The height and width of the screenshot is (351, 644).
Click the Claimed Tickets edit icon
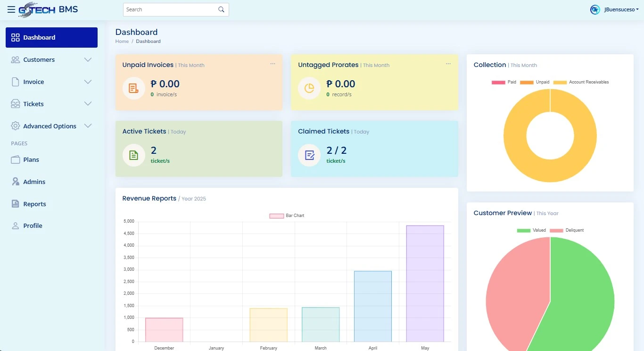pos(309,155)
